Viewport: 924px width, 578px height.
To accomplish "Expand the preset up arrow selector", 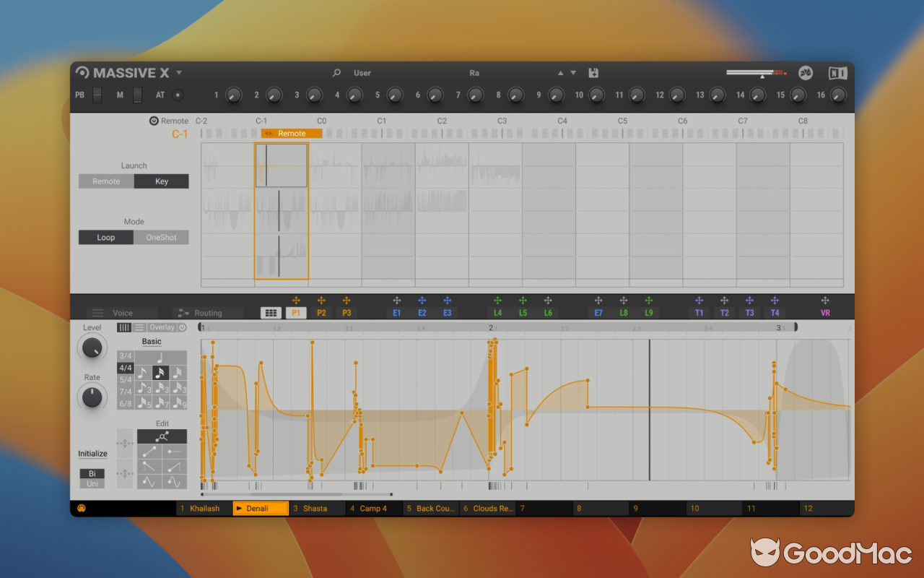I will (560, 72).
